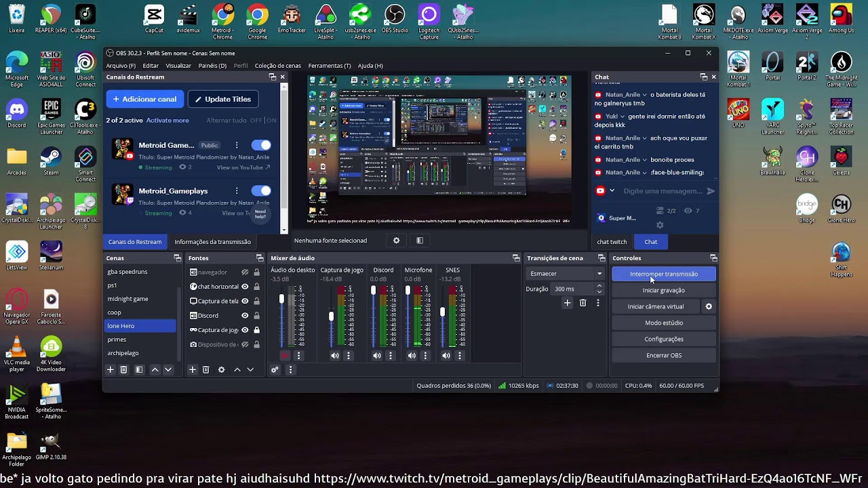Open options dots for Metroid_Gameplays Twitch channel
This screenshot has height=488, width=868.
point(237,191)
